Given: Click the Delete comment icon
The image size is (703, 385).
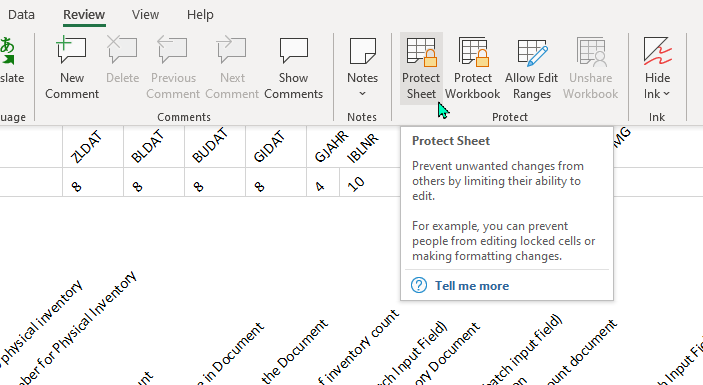Looking at the screenshot, I should pos(122,50).
